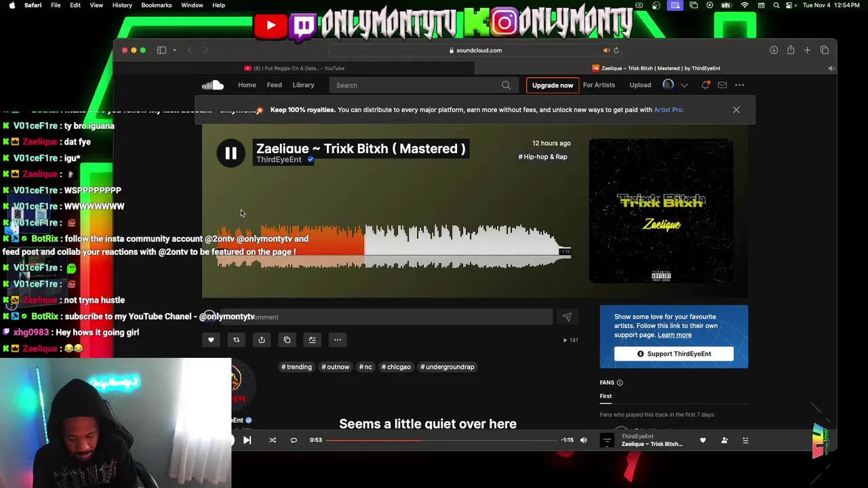Image resolution: width=868 pixels, height=488 pixels.
Task: Click Support ThirdEyeEnt button
Action: point(673,354)
